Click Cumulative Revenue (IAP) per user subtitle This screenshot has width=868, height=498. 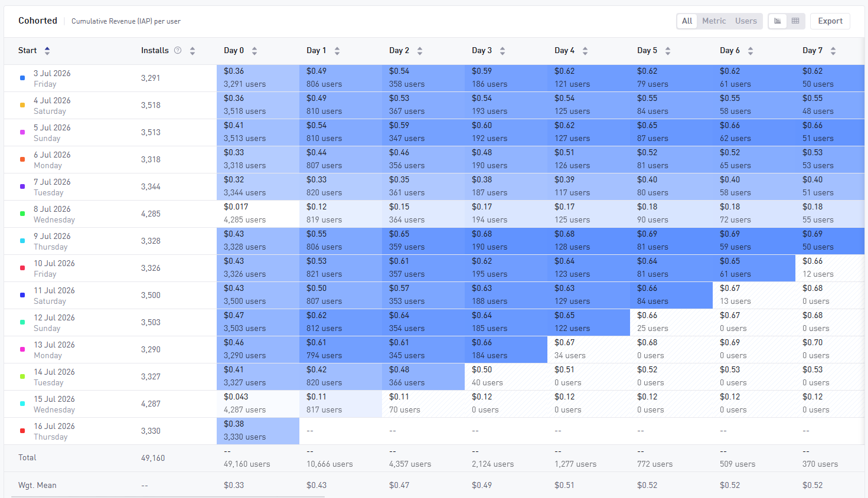[x=126, y=21]
